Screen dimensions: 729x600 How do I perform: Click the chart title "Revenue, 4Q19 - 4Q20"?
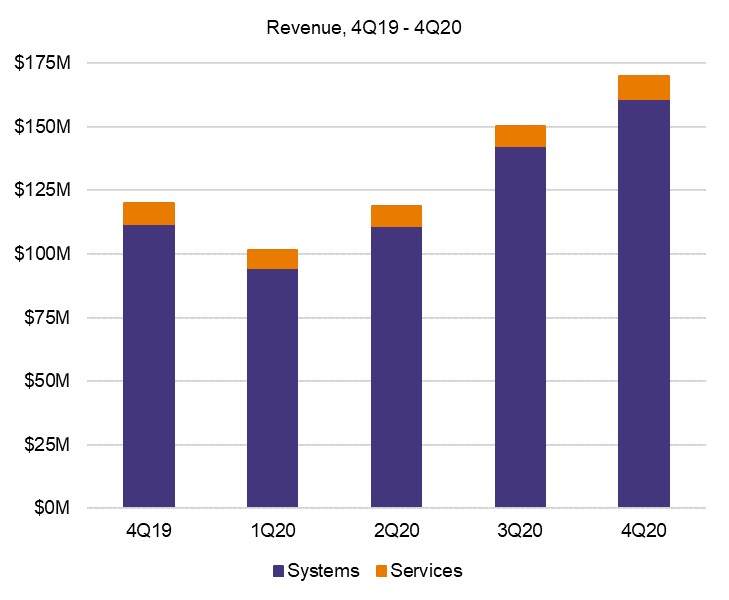tap(363, 27)
